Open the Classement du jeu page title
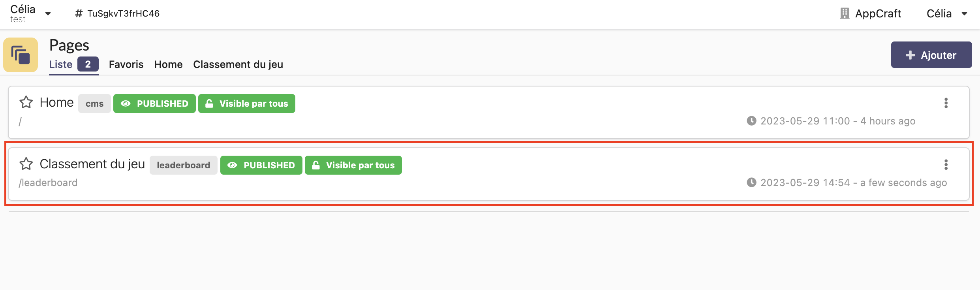The width and height of the screenshot is (980, 290). pyautogui.click(x=92, y=164)
